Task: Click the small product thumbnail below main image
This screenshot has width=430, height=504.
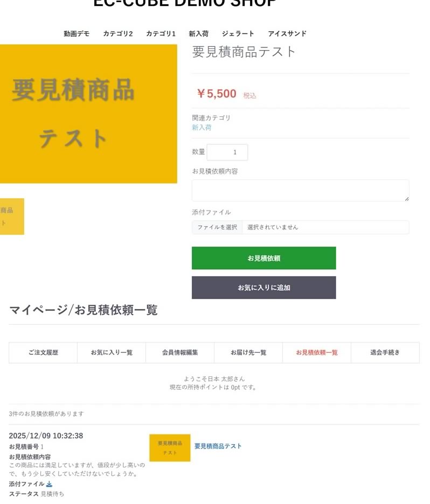Action: [x=11, y=216]
